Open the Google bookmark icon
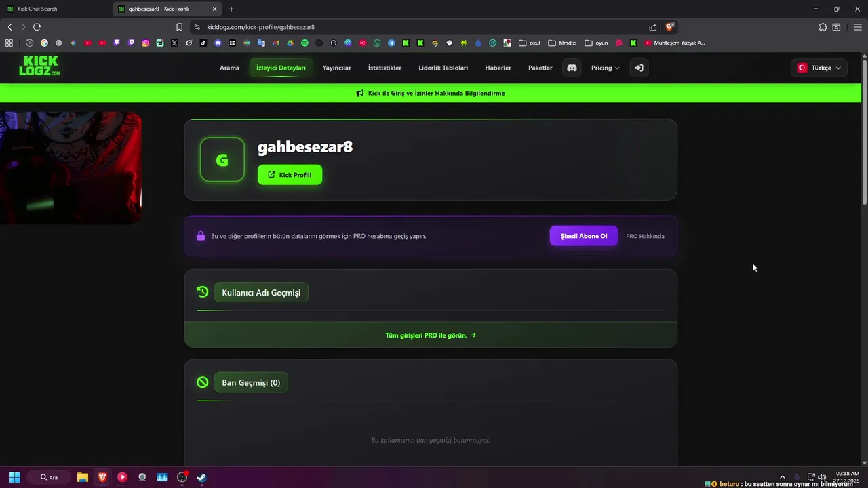 [44, 43]
